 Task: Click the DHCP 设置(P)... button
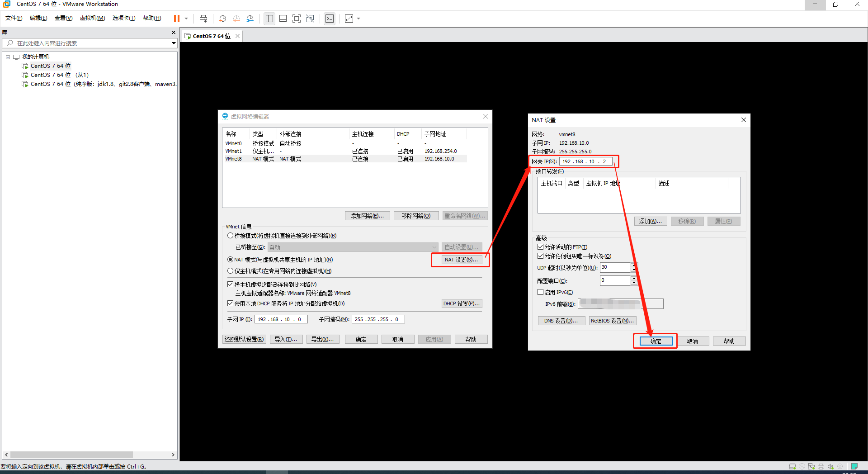[462, 303]
